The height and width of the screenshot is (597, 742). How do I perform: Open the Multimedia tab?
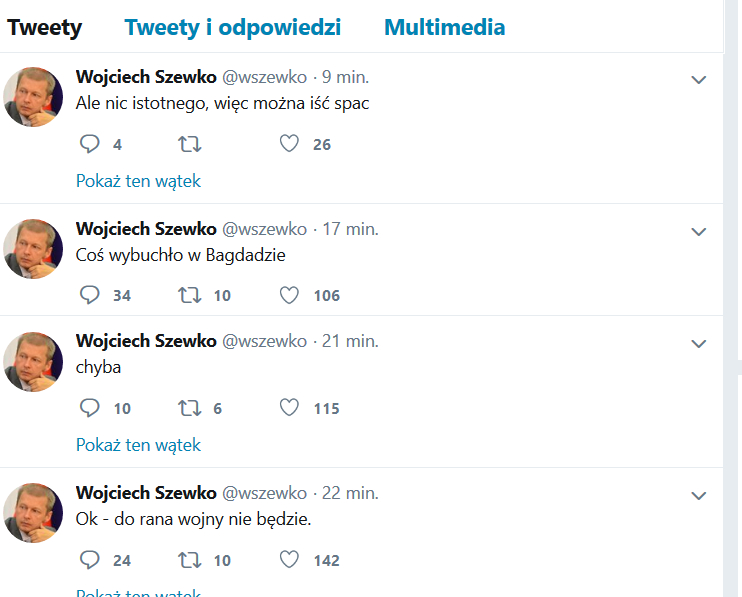point(444,27)
